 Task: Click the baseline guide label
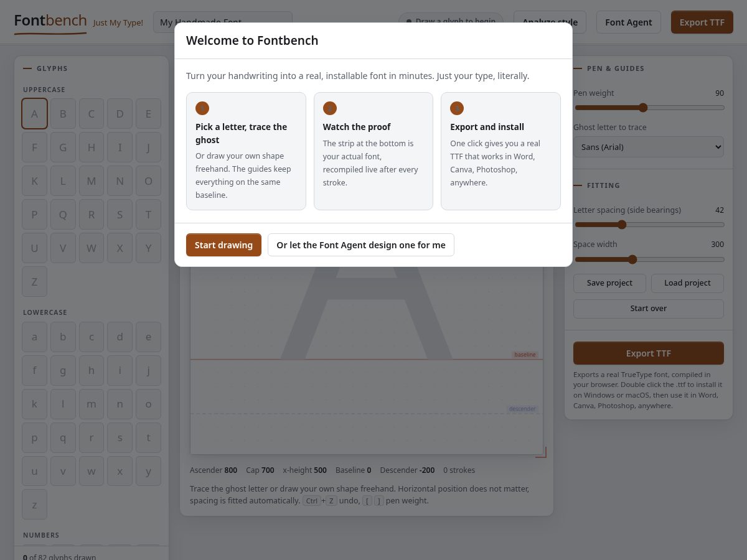point(525,355)
